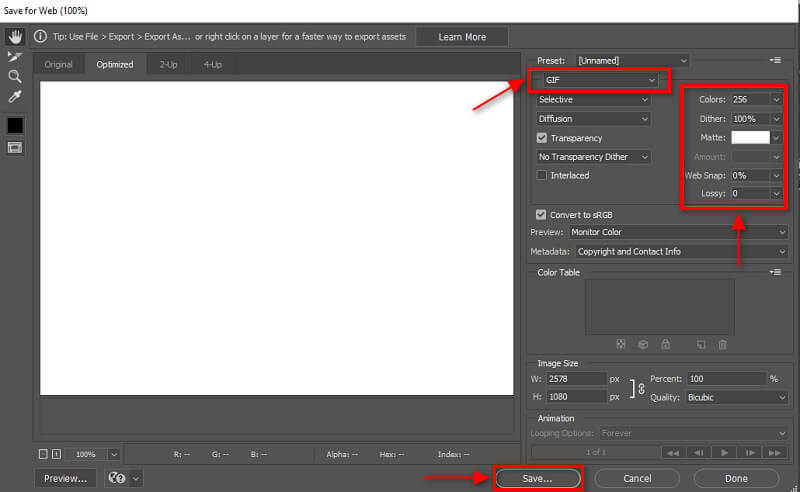The width and height of the screenshot is (800, 492).
Task: Click the white image preview canvas
Action: pyautogui.click(x=277, y=238)
